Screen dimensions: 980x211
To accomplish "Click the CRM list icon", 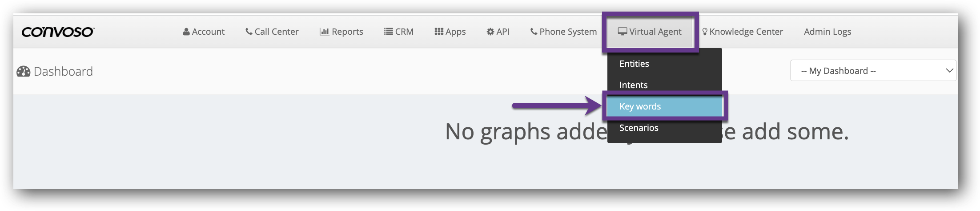I will pos(388,32).
